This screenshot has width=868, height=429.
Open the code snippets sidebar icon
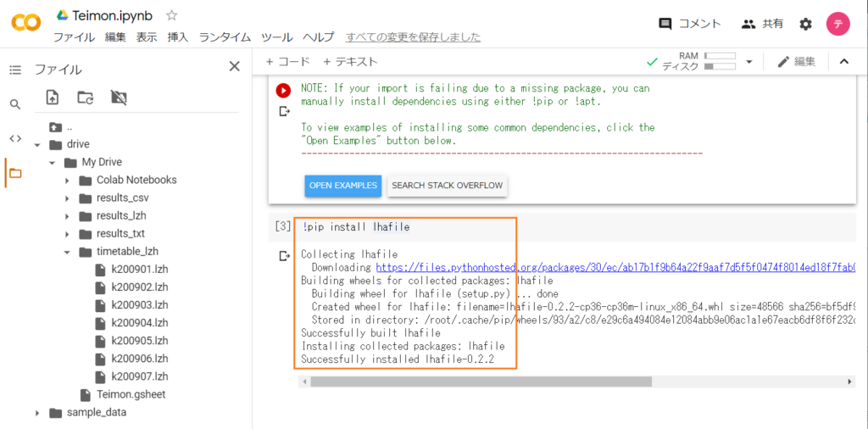(x=15, y=138)
